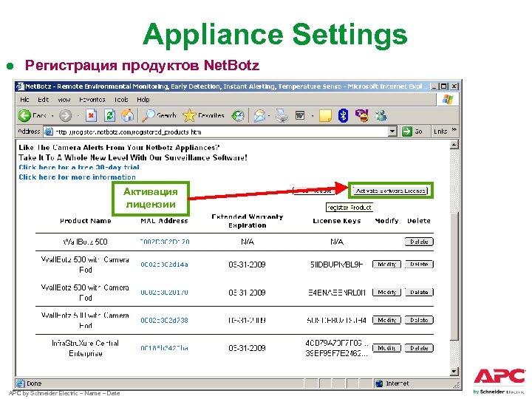Delete the first WallBotz 500 N/A row

click(419, 242)
